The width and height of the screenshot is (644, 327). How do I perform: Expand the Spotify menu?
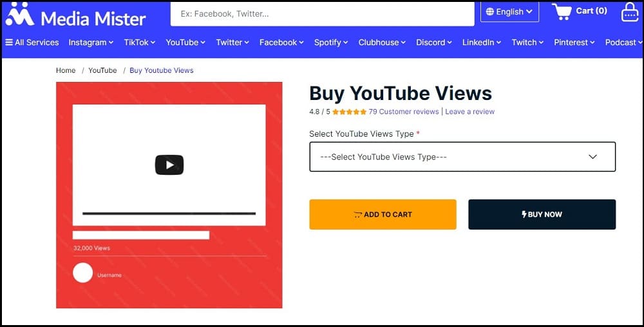coord(331,43)
